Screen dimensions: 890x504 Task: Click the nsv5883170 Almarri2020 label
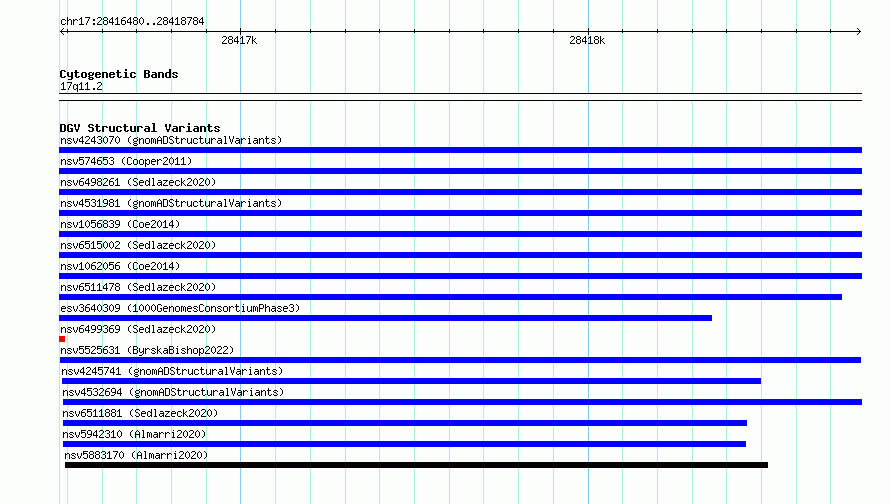tap(136, 455)
